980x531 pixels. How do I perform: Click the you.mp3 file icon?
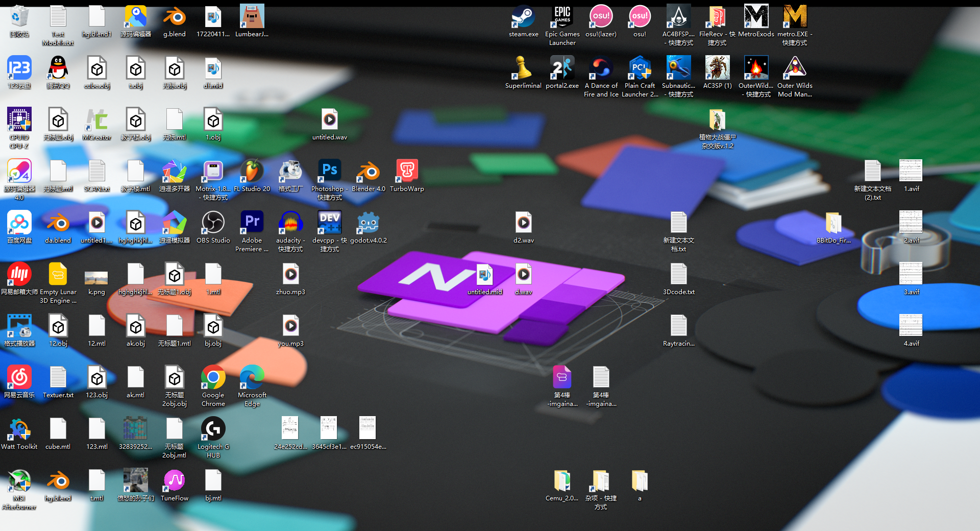coord(291,326)
